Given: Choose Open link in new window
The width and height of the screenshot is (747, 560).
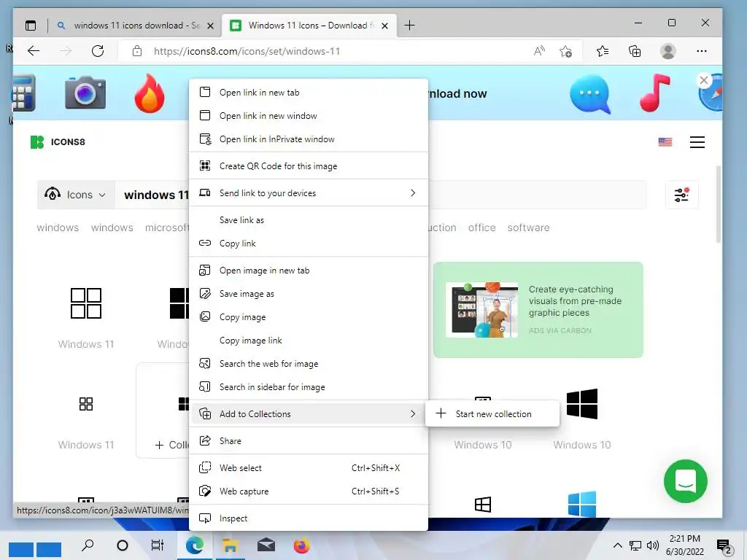Looking at the screenshot, I should click(x=309, y=116).
